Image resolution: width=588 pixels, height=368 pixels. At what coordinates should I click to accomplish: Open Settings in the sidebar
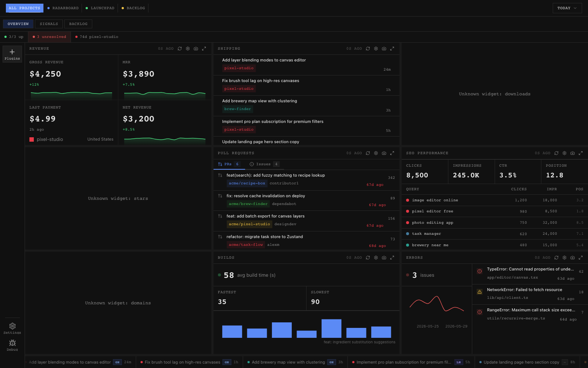click(12, 328)
